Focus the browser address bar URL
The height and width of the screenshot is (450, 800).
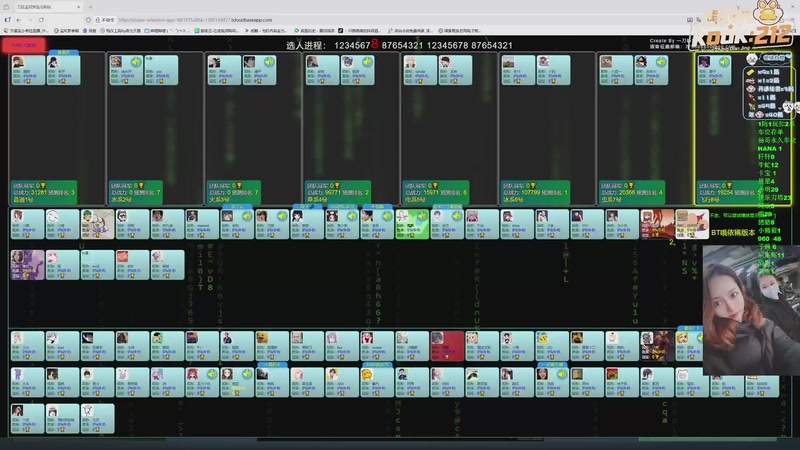point(195,20)
